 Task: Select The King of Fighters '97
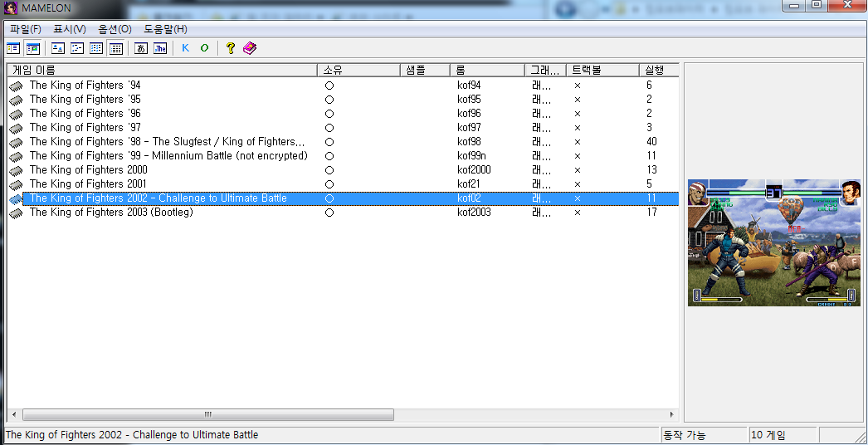[x=85, y=128]
